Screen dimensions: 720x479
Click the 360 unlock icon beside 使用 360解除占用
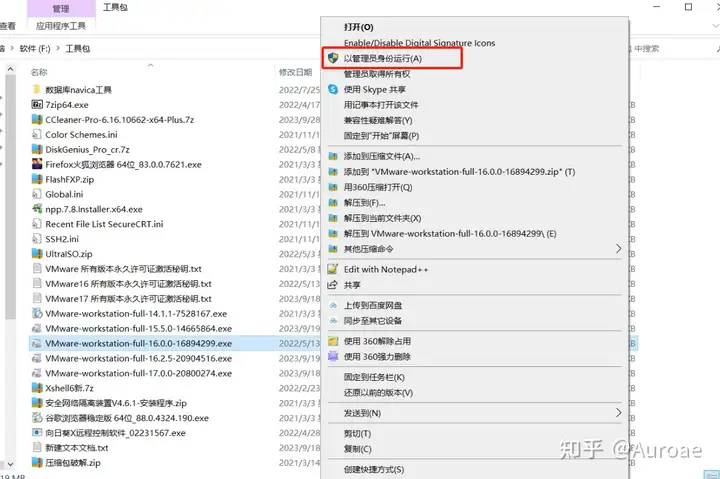[333, 341]
